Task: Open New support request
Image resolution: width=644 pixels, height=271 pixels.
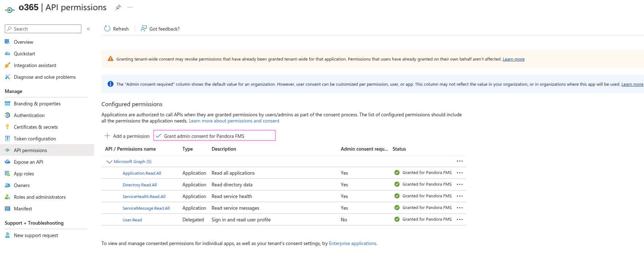Action: [x=36, y=235]
